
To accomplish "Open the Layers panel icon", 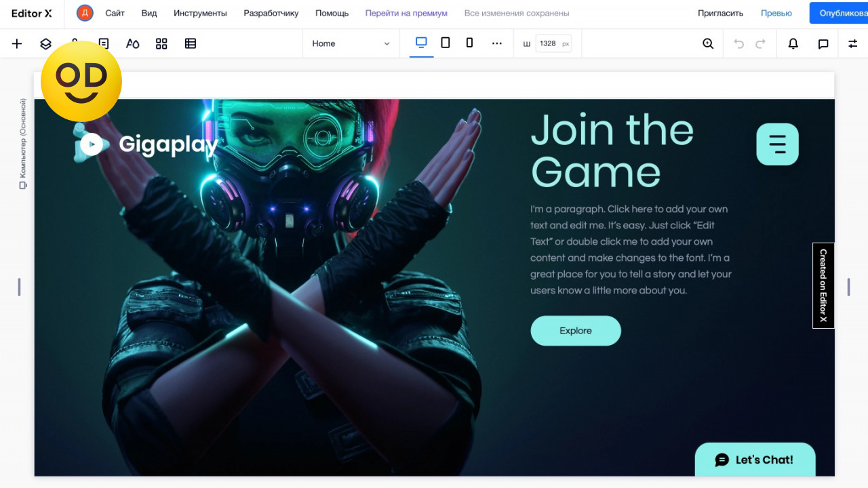I will tap(45, 43).
